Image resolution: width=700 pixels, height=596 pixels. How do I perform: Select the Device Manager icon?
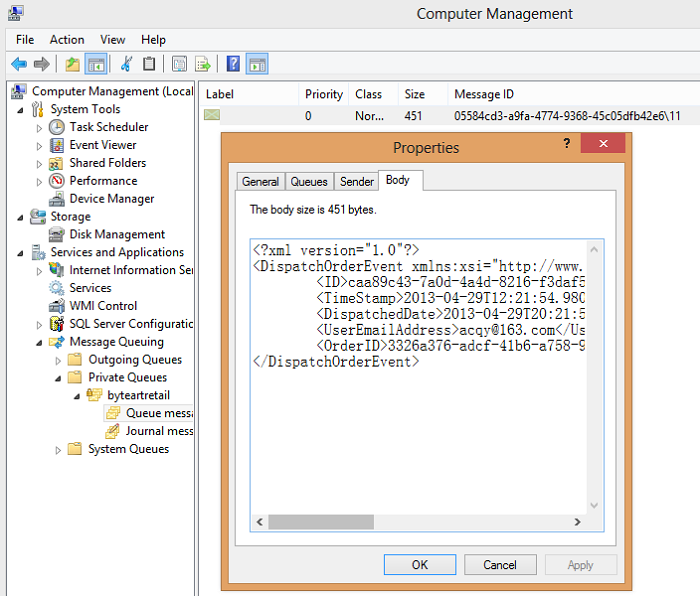57,199
